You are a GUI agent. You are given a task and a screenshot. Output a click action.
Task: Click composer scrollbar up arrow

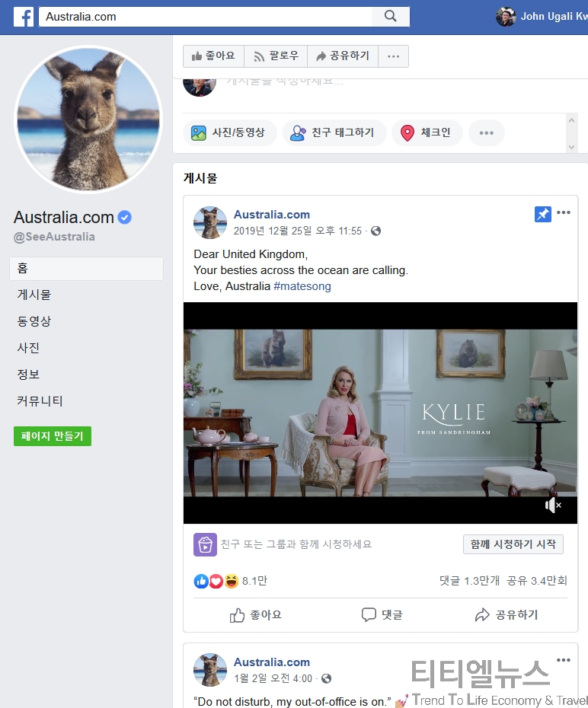(571, 120)
